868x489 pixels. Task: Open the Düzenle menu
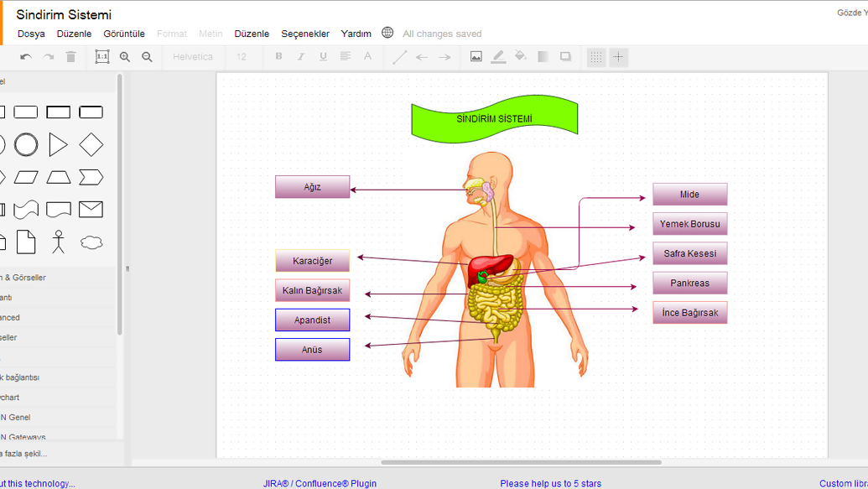click(74, 34)
